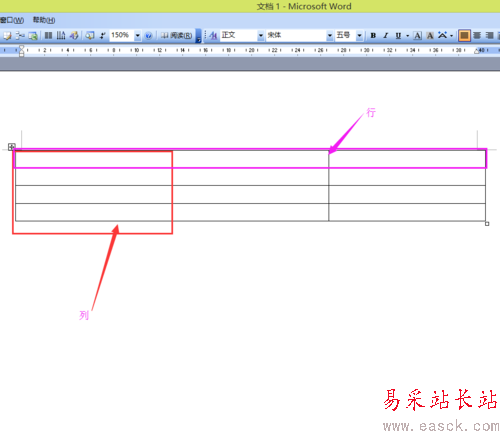
Task: Click the third row, middle column cell
Action: click(x=250, y=194)
